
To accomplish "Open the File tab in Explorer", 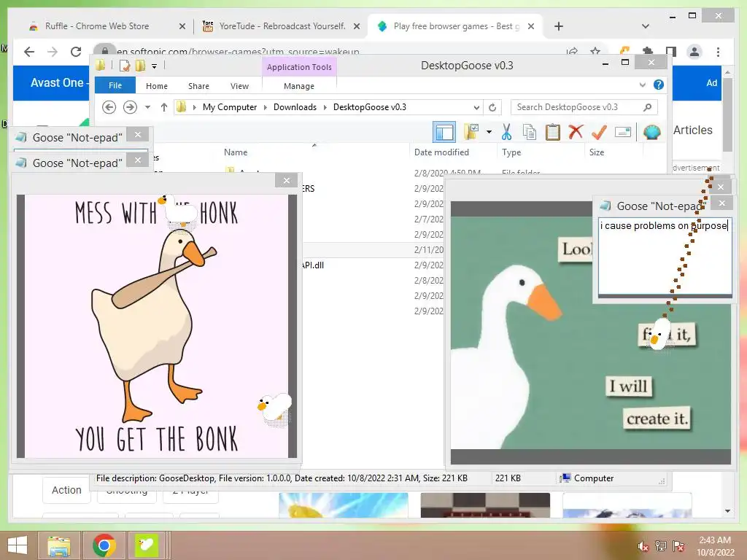I will (x=115, y=86).
